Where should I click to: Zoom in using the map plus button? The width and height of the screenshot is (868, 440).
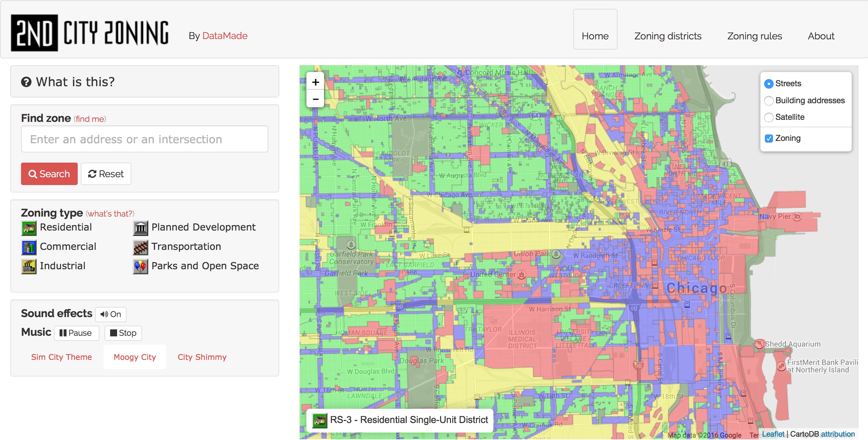click(x=315, y=82)
